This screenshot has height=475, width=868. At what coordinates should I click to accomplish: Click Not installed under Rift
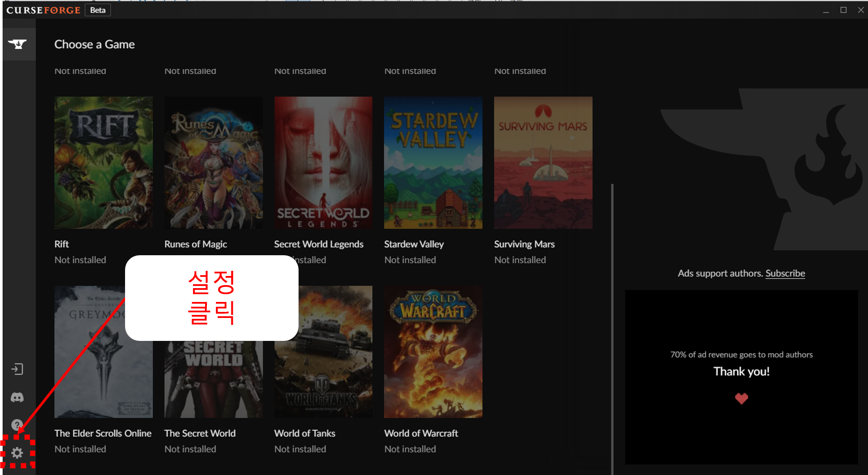click(80, 260)
